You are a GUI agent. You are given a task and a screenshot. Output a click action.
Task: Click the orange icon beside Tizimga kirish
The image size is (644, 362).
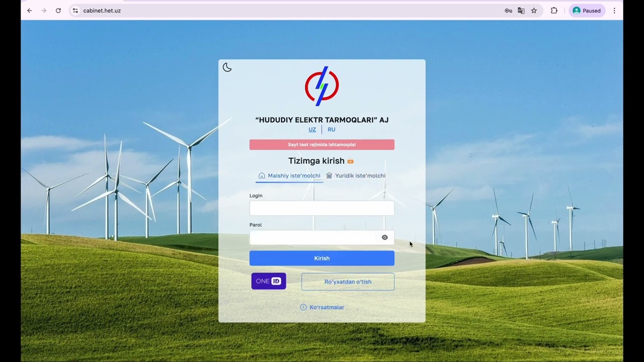pos(351,161)
